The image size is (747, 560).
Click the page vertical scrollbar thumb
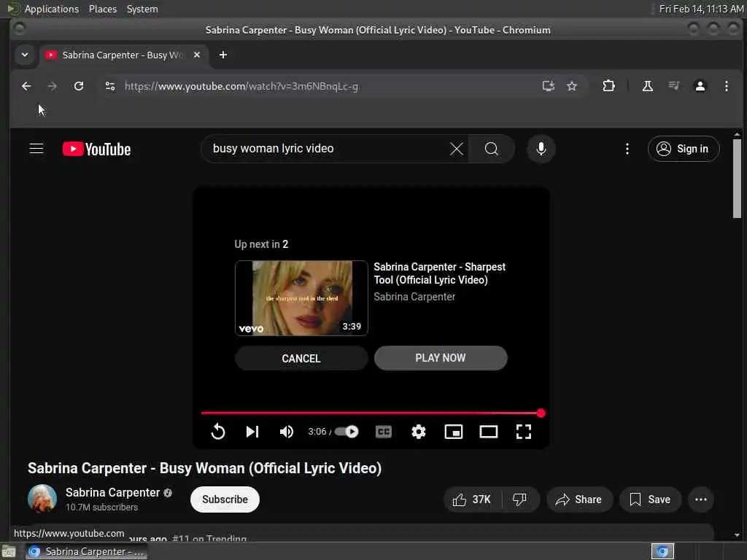tap(737, 179)
